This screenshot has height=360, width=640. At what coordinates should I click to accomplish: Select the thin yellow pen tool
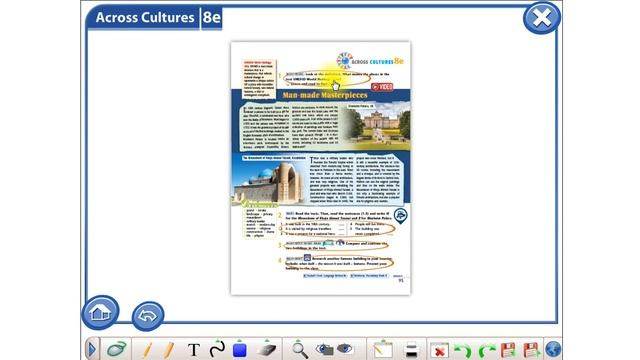[x=147, y=350]
